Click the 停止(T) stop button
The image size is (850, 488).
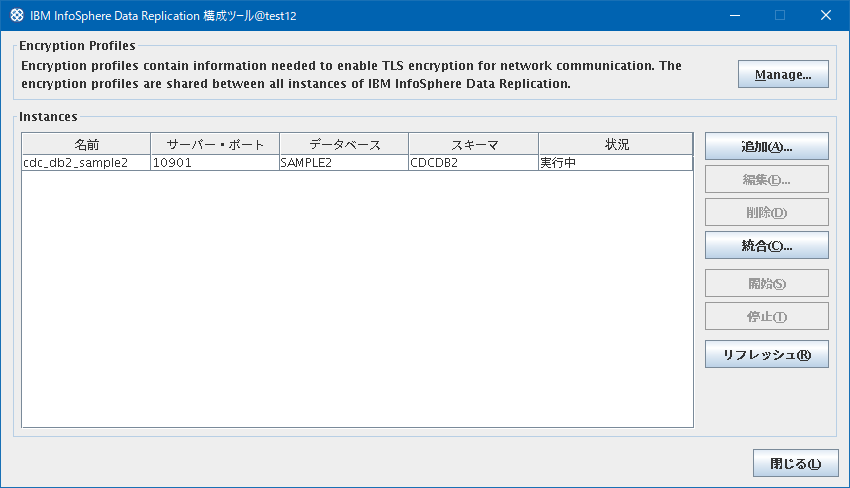[x=767, y=316]
